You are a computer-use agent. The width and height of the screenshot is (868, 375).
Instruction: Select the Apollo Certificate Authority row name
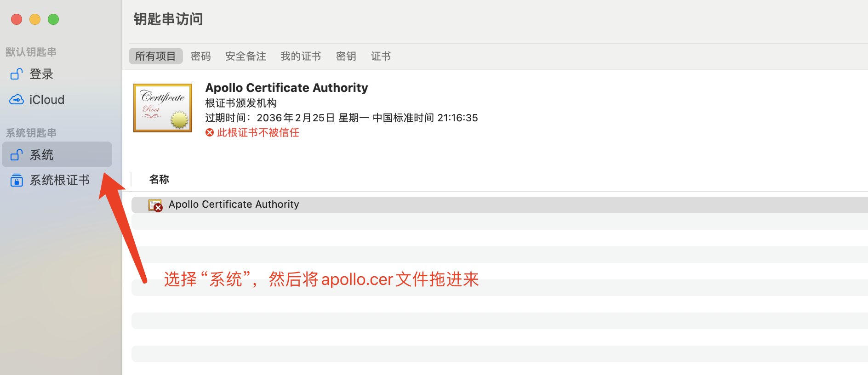tap(234, 205)
